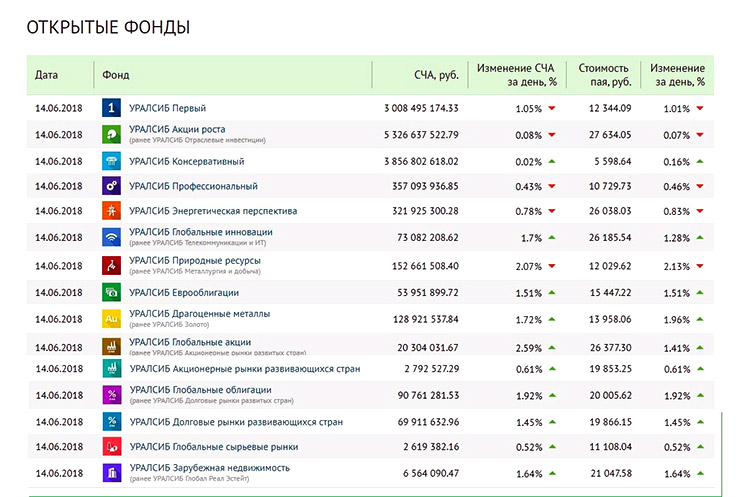Open УРАЛСИБ Долговые рынки развивающихся стран
Screen dimensions: 750x497
click(236, 422)
